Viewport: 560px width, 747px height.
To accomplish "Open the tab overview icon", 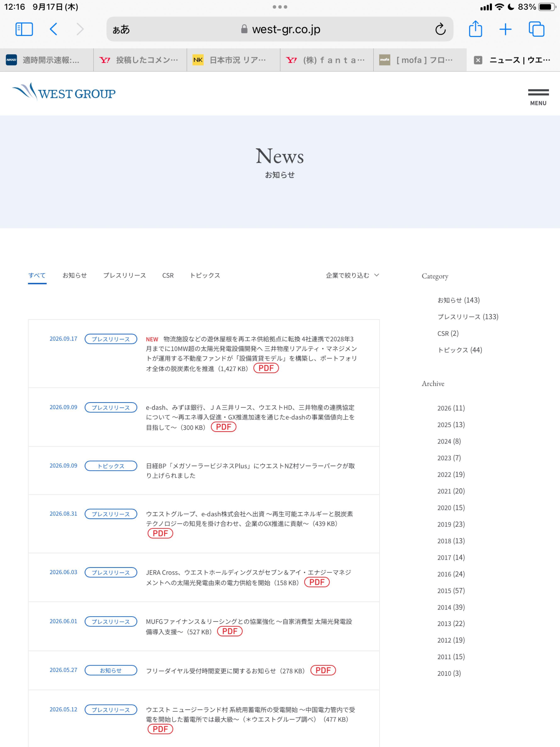I will pos(536,29).
